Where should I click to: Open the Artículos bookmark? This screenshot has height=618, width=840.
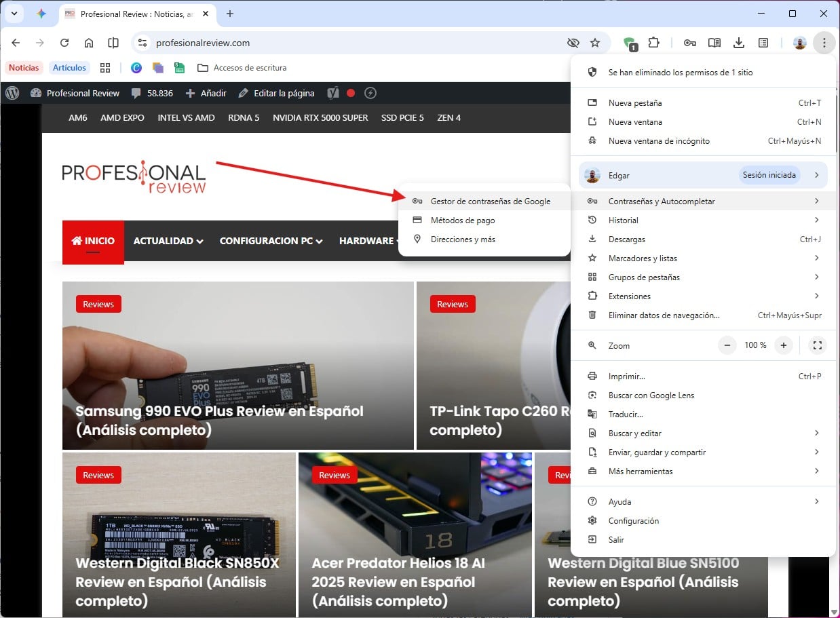coord(70,68)
